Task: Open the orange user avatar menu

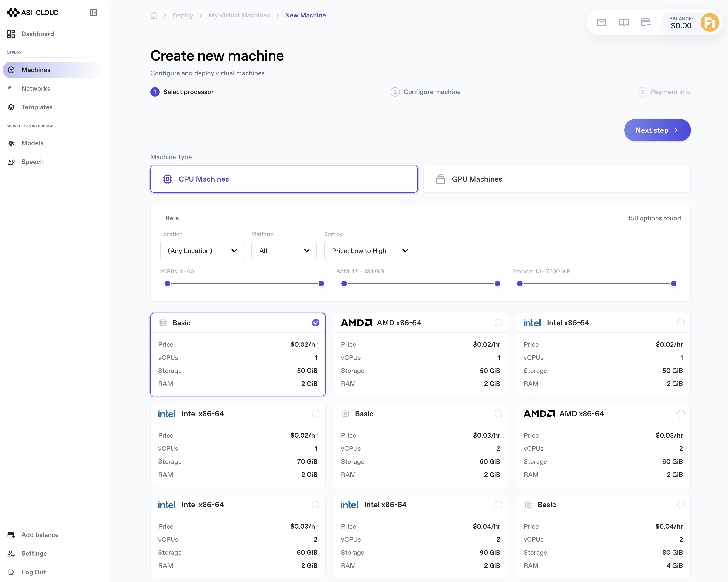Action: pyautogui.click(x=709, y=23)
